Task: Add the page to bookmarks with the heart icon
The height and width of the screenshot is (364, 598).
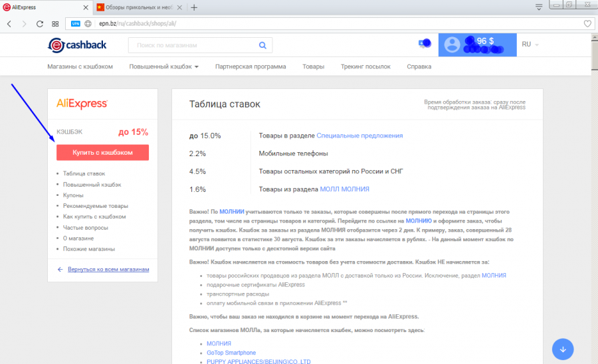Action: click(587, 24)
